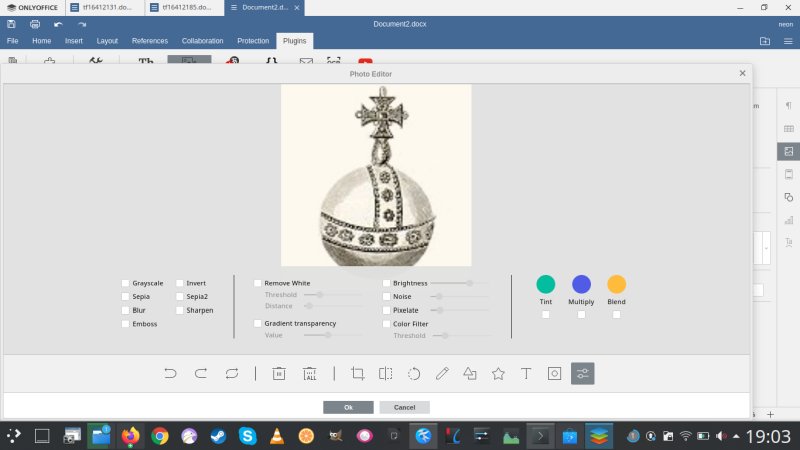Click the Undo icon in the photo editor
800x450 pixels.
tap(170, 373)
